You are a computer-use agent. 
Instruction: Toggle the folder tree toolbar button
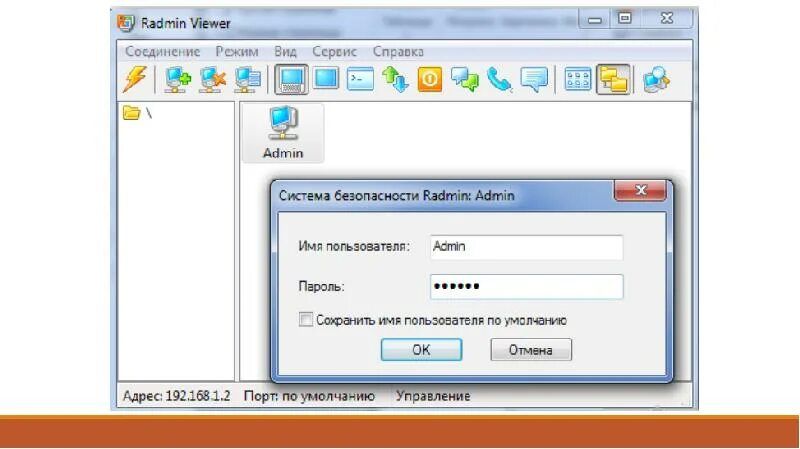[613, 79]
